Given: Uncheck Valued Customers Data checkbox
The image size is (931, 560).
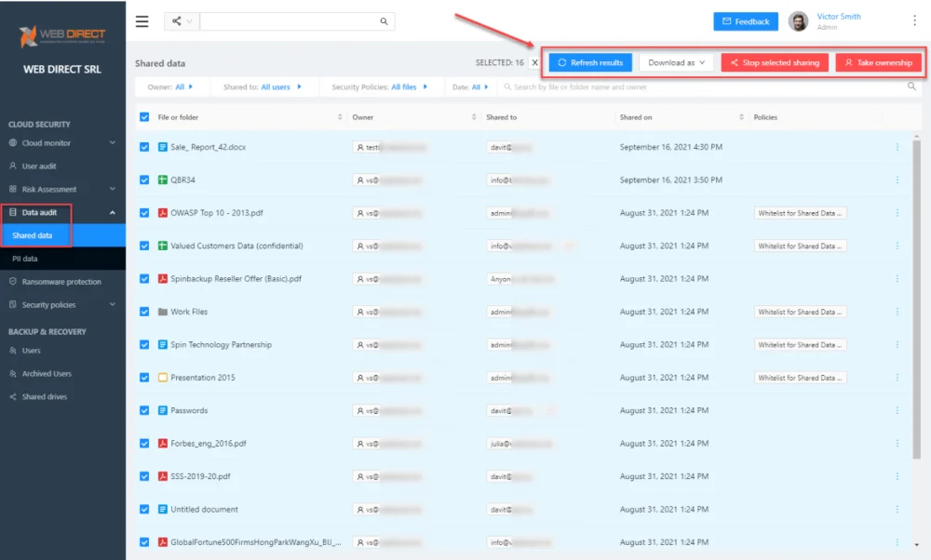Looking at the screenshot, I should pyautogui.click(x=144, y=246).
